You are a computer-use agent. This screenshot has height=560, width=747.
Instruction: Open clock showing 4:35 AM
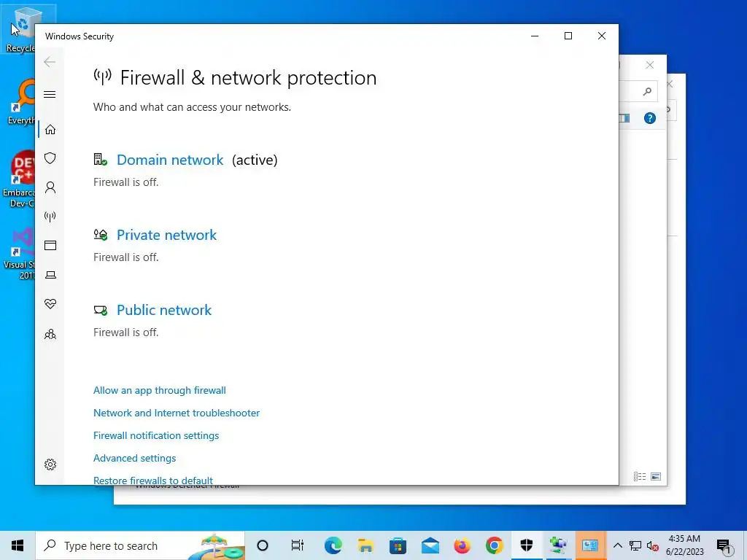[x=684, y=545]
